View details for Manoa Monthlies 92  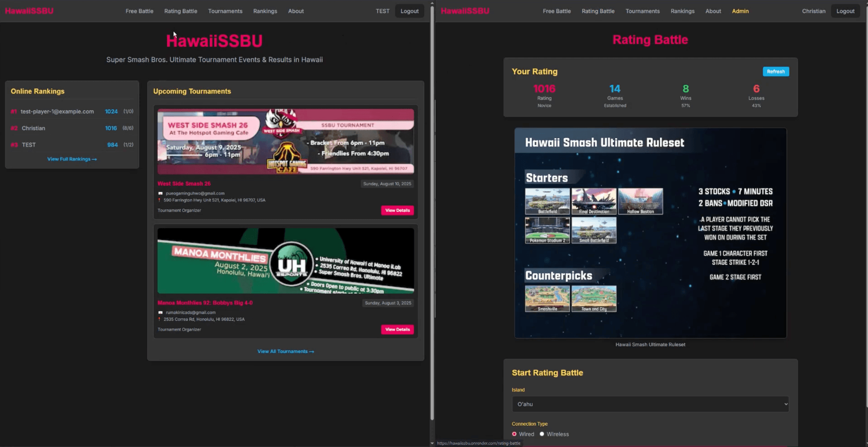(397, 329)
